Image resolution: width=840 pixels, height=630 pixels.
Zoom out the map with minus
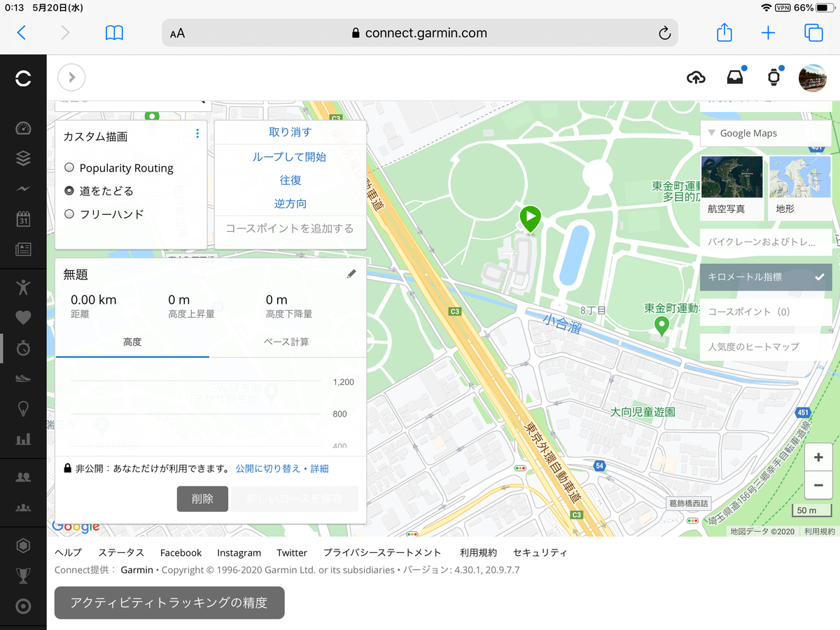point(818,485)
